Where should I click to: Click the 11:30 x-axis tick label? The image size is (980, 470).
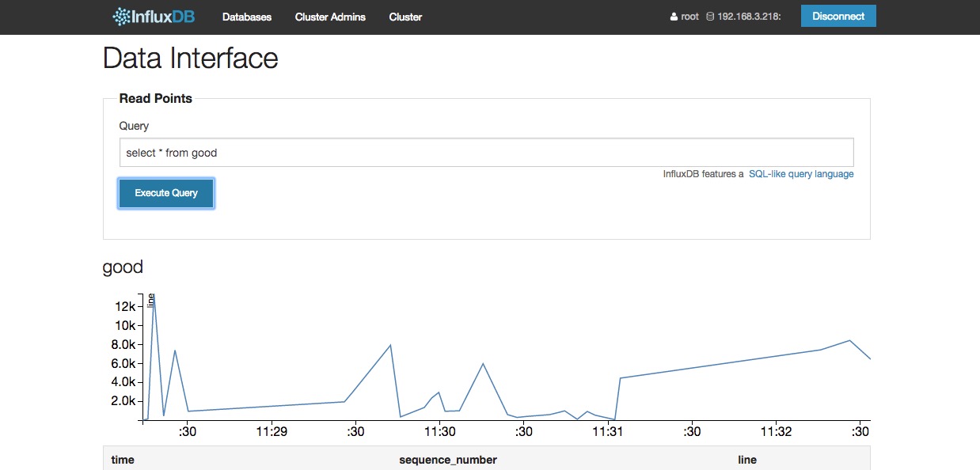[439, 432]
